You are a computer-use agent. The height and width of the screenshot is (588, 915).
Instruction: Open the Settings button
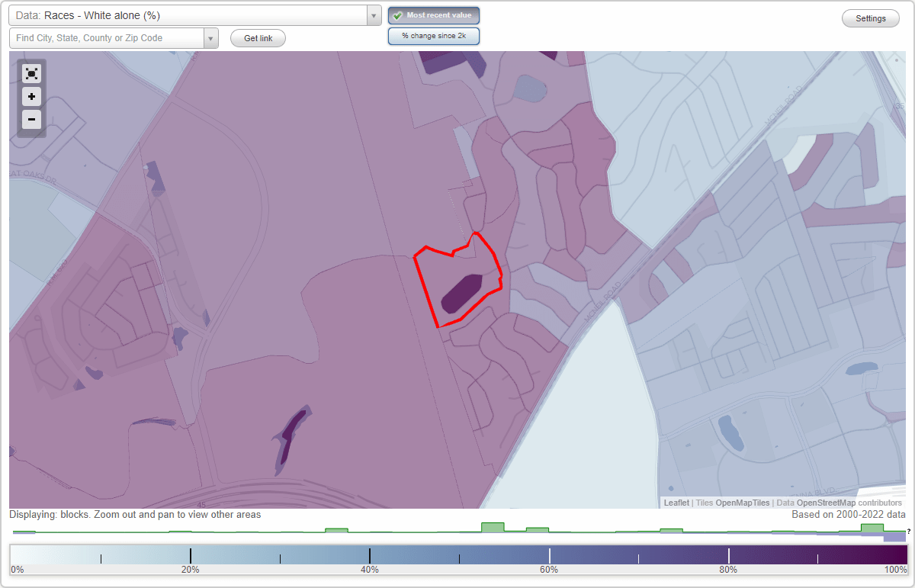click(x=871, y=18)
